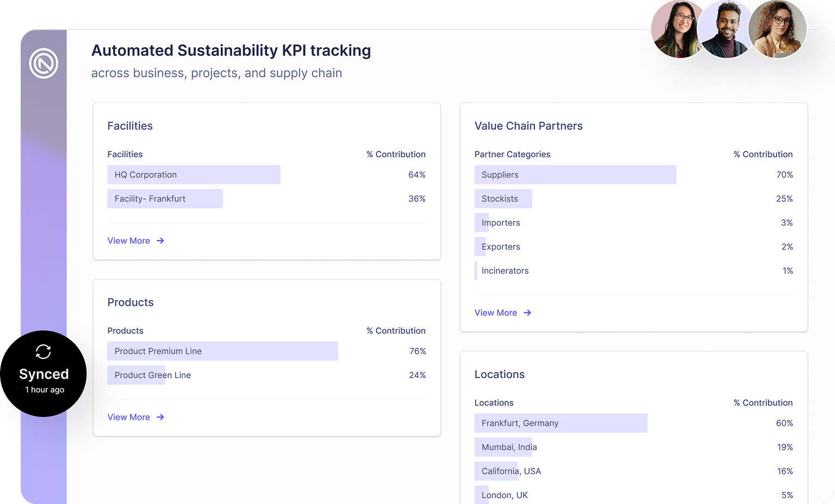Click the Locations card title
The image size is (835, 504).
pos(500,374)
